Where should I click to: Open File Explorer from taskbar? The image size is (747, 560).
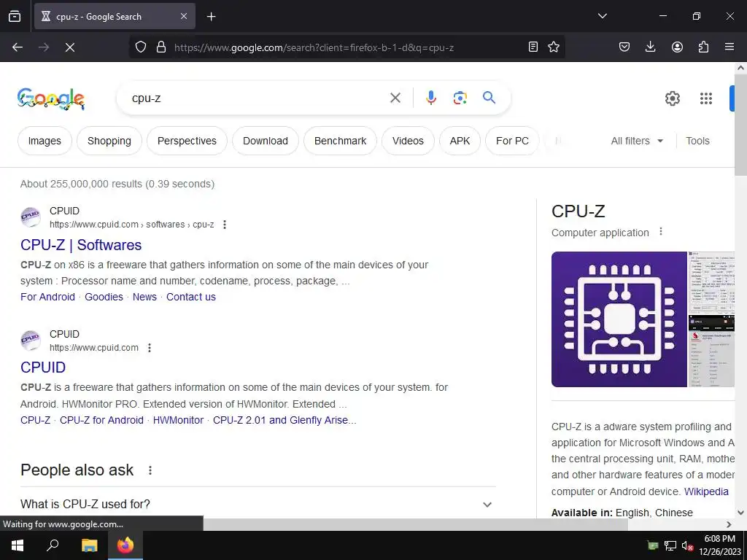(89, 545)
